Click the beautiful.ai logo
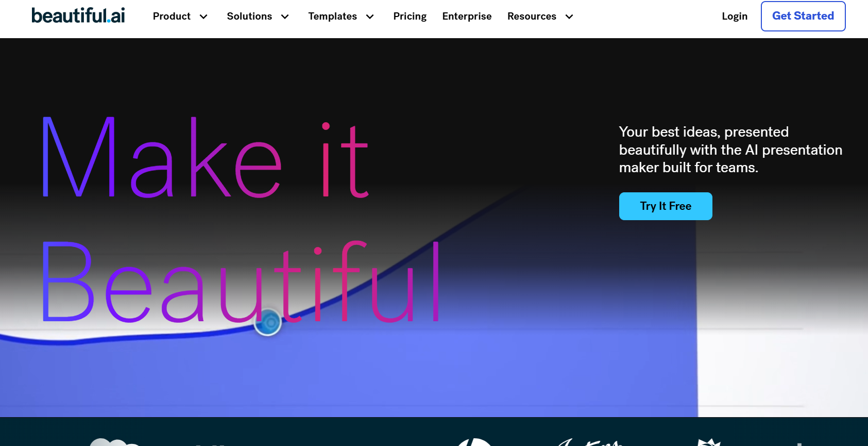The image size is (868, 446). pos(78,15)
